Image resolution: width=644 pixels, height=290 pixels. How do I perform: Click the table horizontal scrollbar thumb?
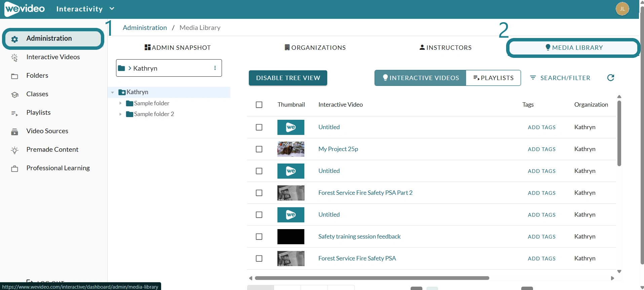pos(372,278)
